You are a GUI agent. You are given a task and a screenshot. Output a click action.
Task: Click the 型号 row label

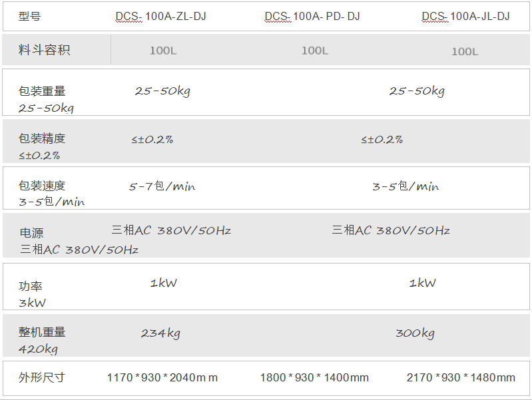[29, 16]
